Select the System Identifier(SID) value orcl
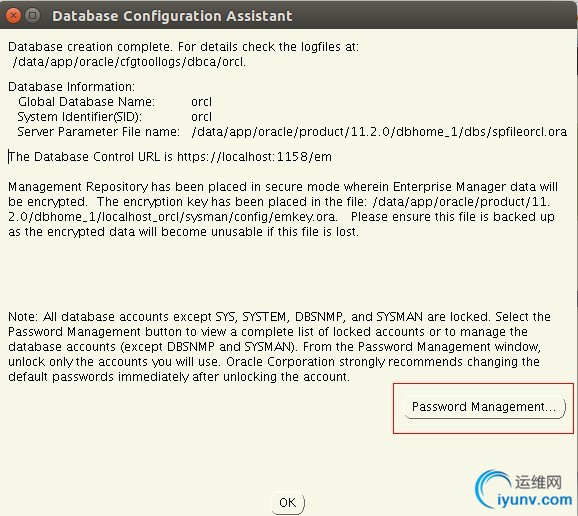 point(201,117)
